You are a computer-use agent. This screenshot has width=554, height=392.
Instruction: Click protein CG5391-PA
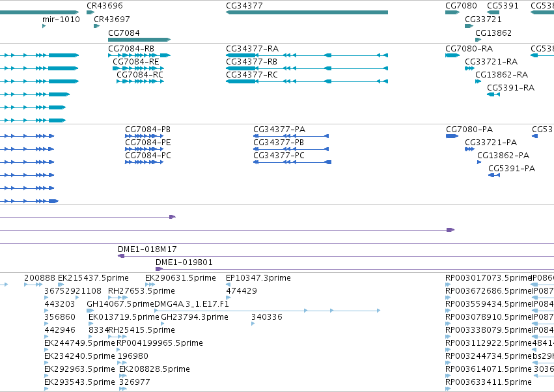click(x=494, y=175)
